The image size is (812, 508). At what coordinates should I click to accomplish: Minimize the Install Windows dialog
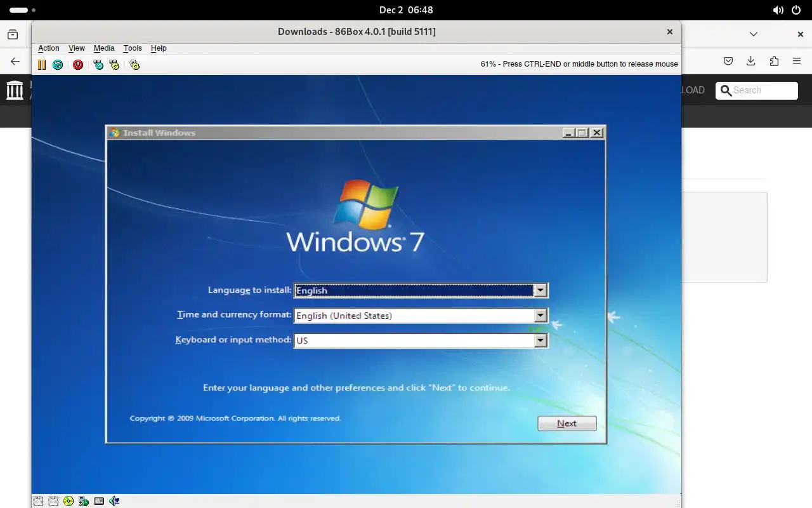(568, 133)
